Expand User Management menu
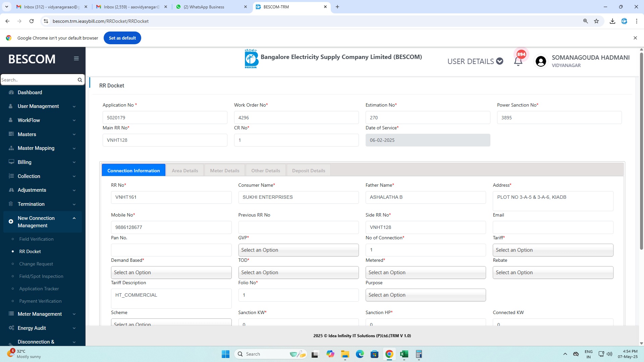The height and width of the screenshot is (362, 644). (x=43, y=106)
